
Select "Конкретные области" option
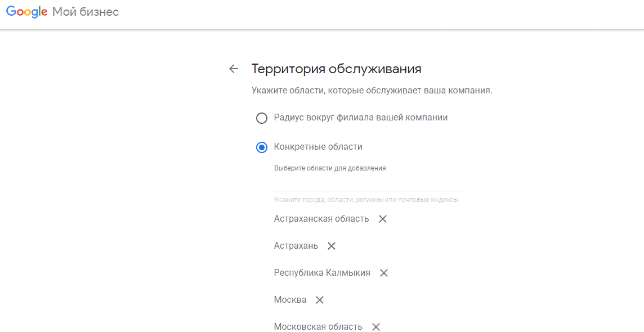(x=261, y=147)
